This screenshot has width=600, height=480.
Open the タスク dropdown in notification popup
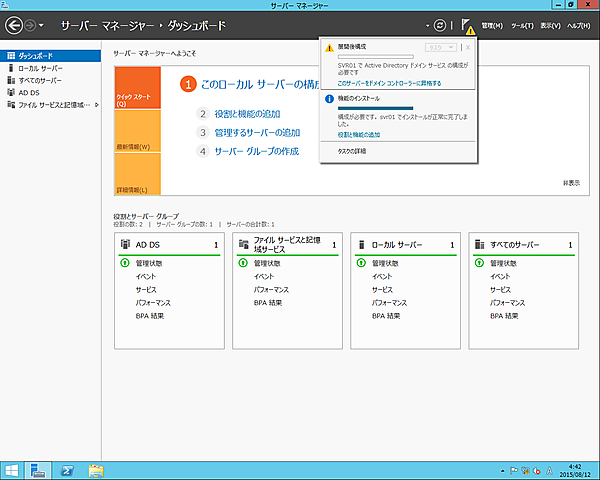click(x=441, y=47)
